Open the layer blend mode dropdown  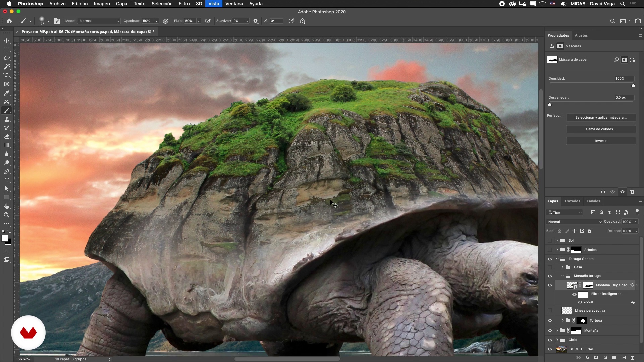tap(574, 222)
